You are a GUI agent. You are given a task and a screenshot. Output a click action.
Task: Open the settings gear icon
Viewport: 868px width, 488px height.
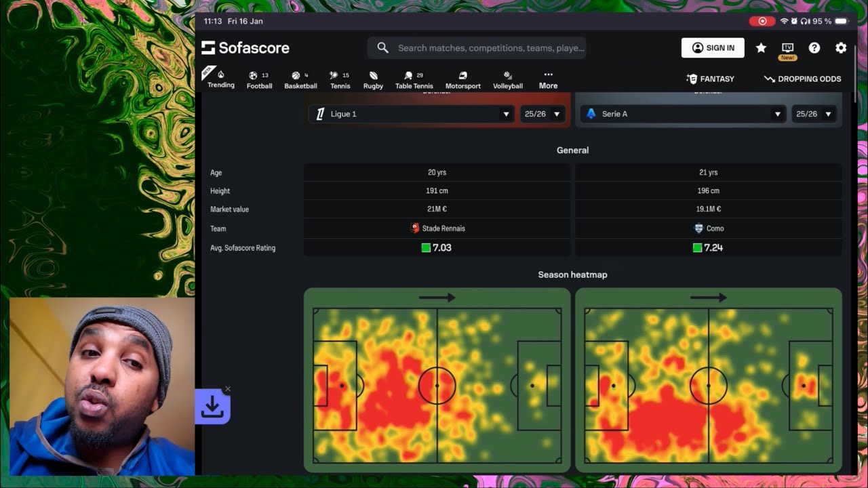tap(841, 47)
